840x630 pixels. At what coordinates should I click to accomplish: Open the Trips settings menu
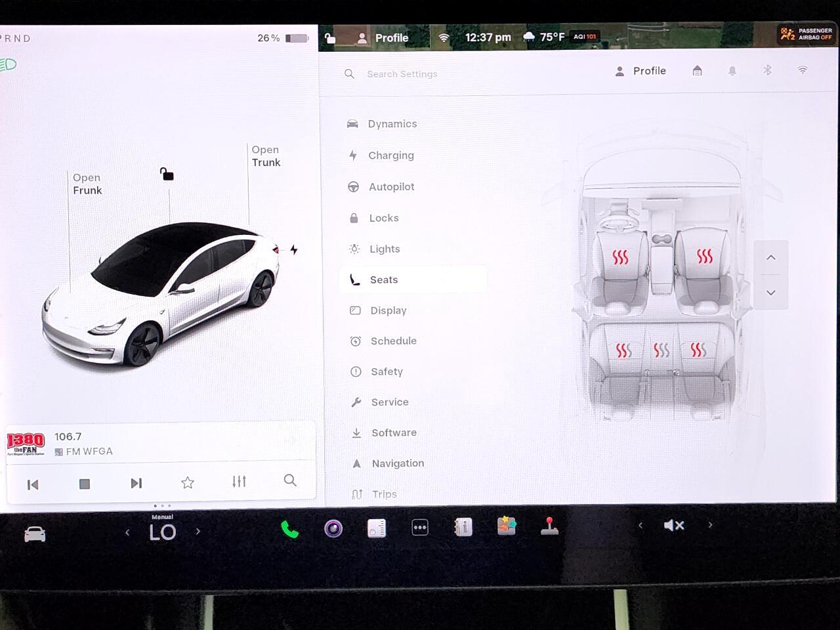pyautogui.click(x=374, y=494)
